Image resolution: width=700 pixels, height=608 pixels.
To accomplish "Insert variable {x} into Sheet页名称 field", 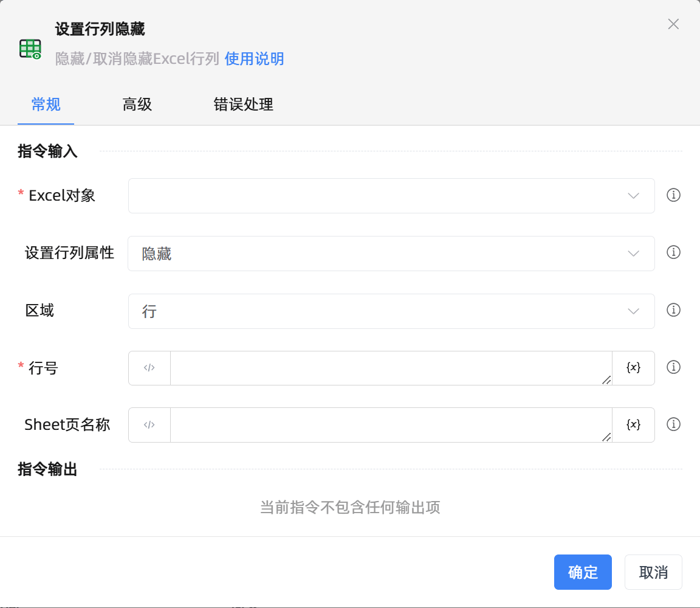I will tap(633, 425).
